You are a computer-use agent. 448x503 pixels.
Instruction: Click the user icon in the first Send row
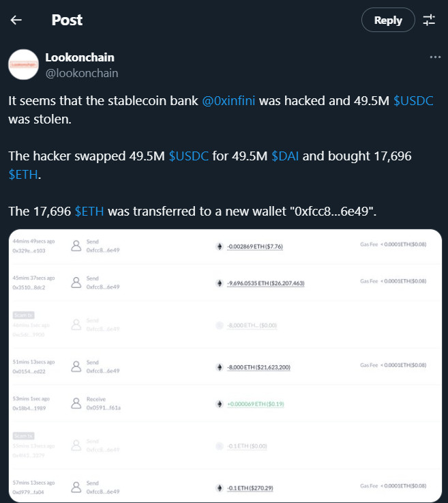(76, 246)
